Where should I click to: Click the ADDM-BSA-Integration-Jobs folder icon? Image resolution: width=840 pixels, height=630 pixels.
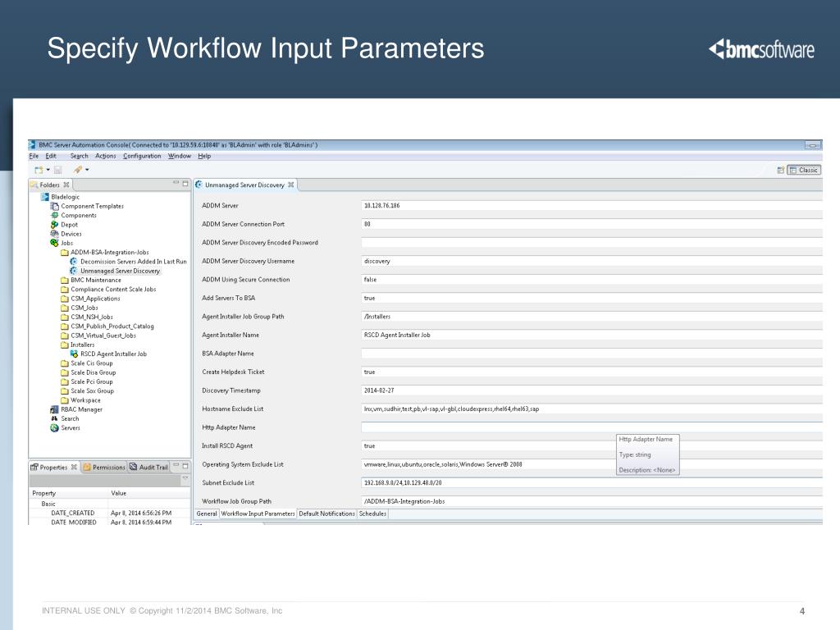pyautogui.click(x=64, y=253)
